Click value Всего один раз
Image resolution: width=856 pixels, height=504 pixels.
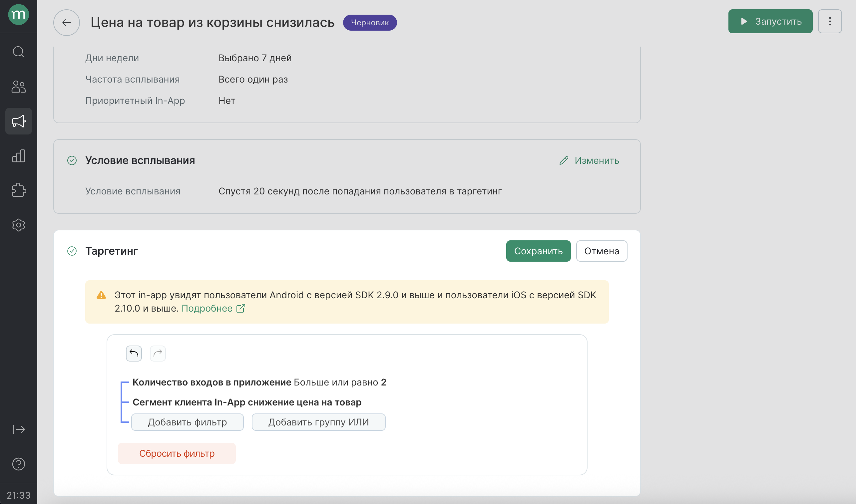click(x=253, y=79)
